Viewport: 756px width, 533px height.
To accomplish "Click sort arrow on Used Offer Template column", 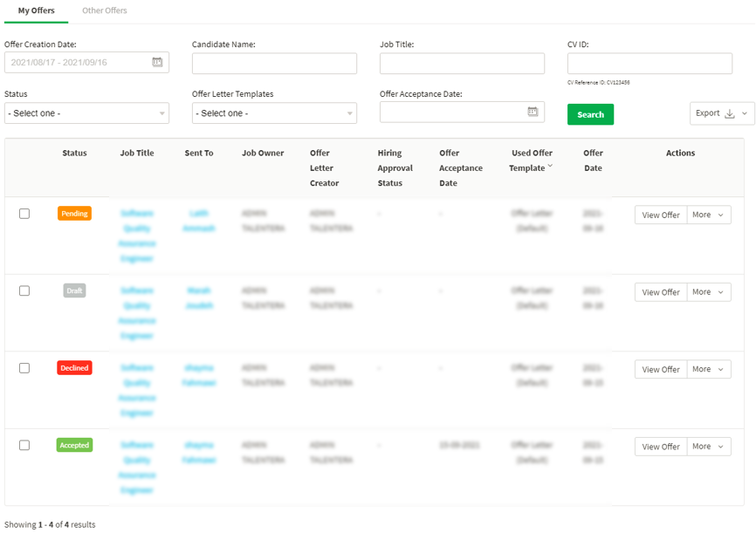I will pyautogui.click(x=550, y=167).
